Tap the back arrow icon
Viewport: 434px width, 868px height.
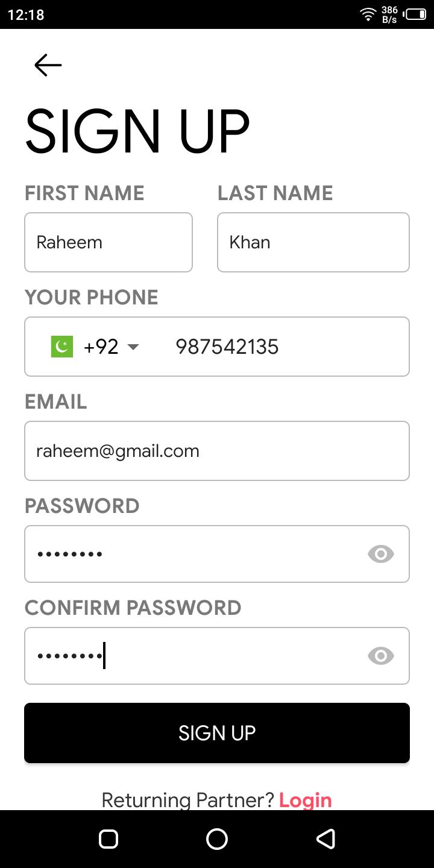48,65
